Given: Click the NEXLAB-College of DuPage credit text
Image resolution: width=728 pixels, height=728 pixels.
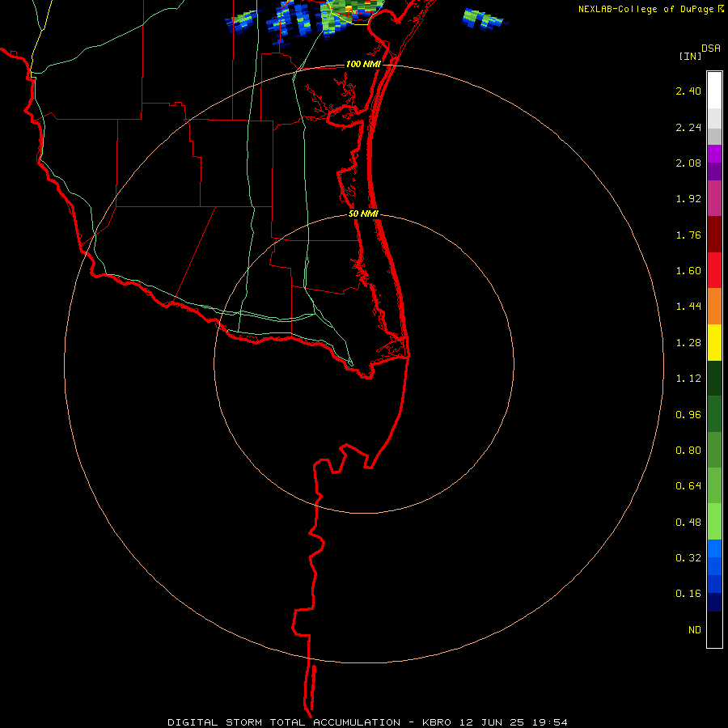Looking at the screenshot, I should pos(645,9).
